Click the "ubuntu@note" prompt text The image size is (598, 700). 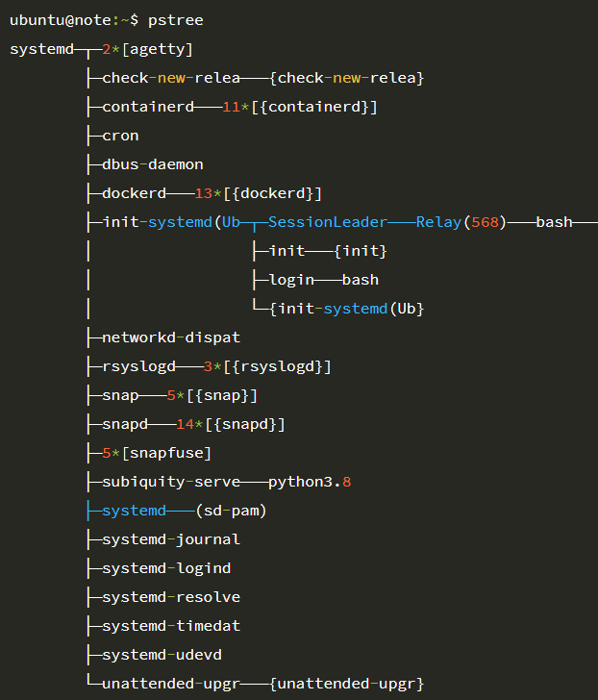coord(61,20)
